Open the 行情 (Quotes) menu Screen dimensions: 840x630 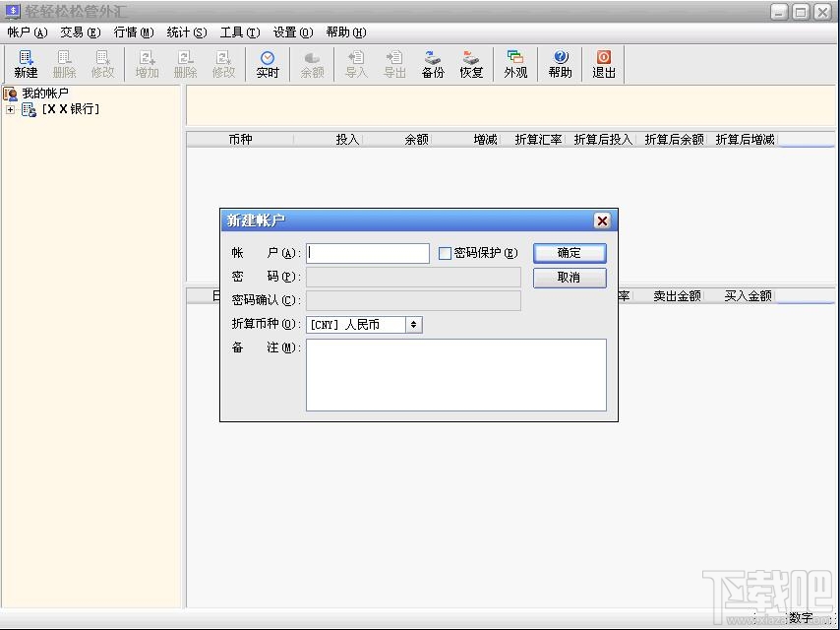(134, 31)
